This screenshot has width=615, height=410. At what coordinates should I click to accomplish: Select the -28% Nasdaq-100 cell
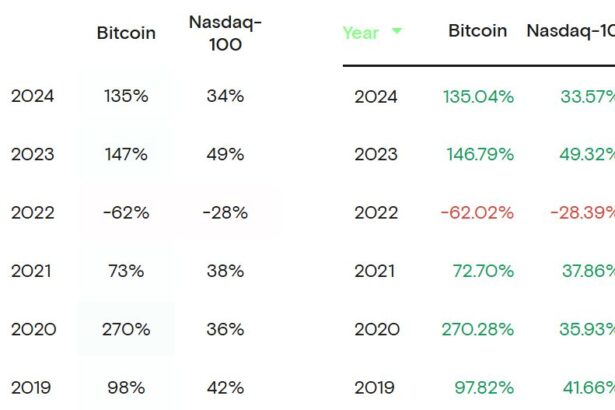click(225, 213)
